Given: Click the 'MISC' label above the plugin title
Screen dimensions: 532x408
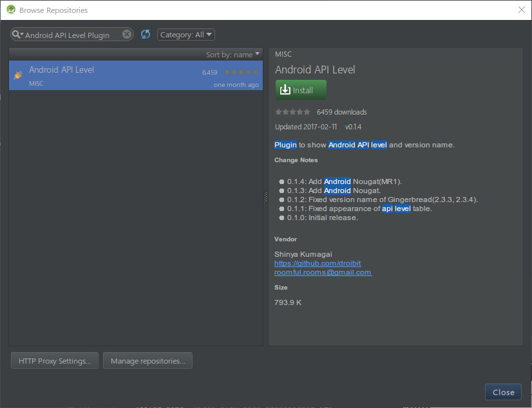Looking at the screenshot, I should [x=283, y=54].
